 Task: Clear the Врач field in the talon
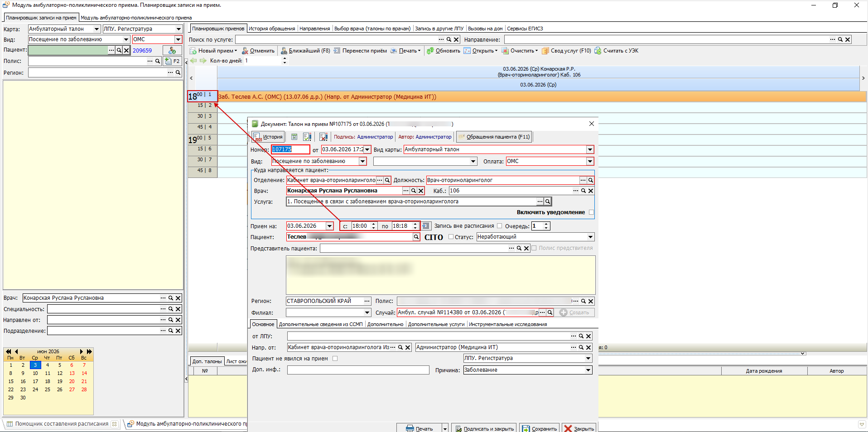[x=421, y=191]
